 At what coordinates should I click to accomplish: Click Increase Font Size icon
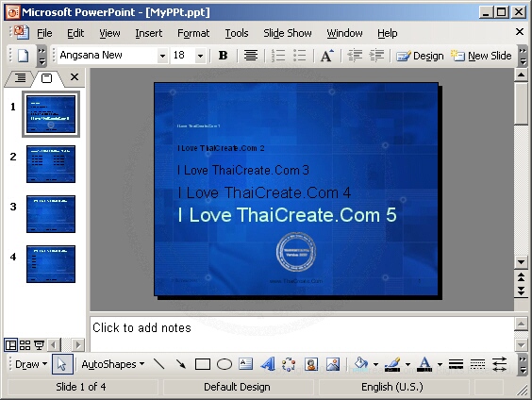pos(326,56)
